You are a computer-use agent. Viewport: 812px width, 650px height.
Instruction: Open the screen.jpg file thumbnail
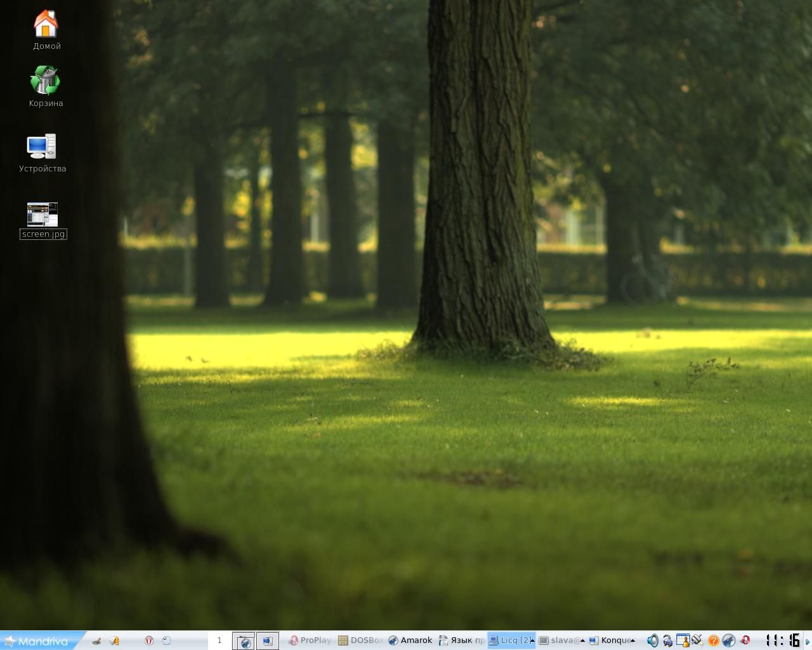pos(43,215)
